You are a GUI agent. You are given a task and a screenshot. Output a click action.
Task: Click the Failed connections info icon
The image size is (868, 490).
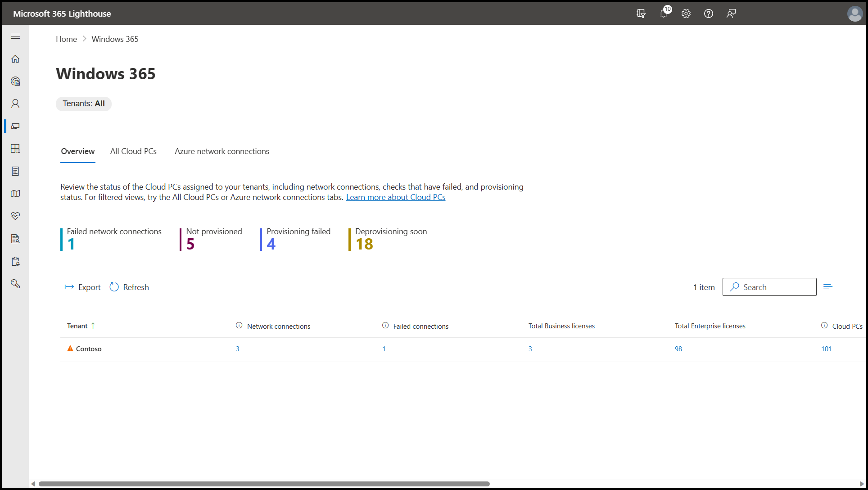(385, 326)
